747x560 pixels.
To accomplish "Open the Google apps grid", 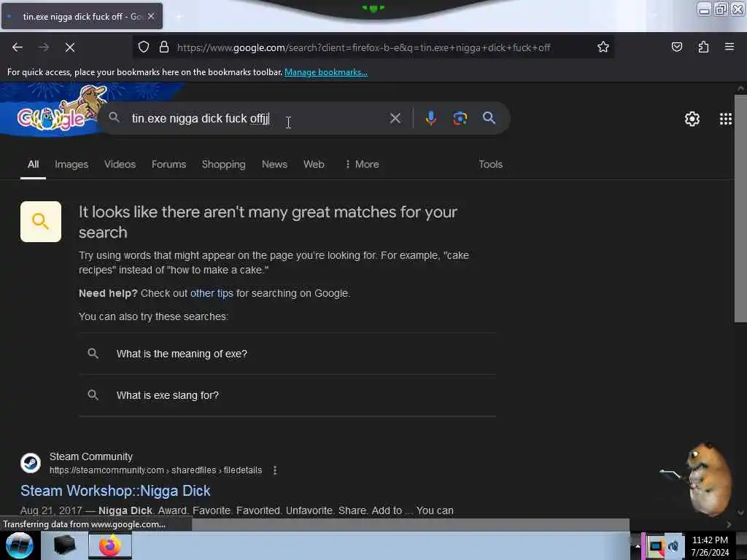I will point(726,119).
